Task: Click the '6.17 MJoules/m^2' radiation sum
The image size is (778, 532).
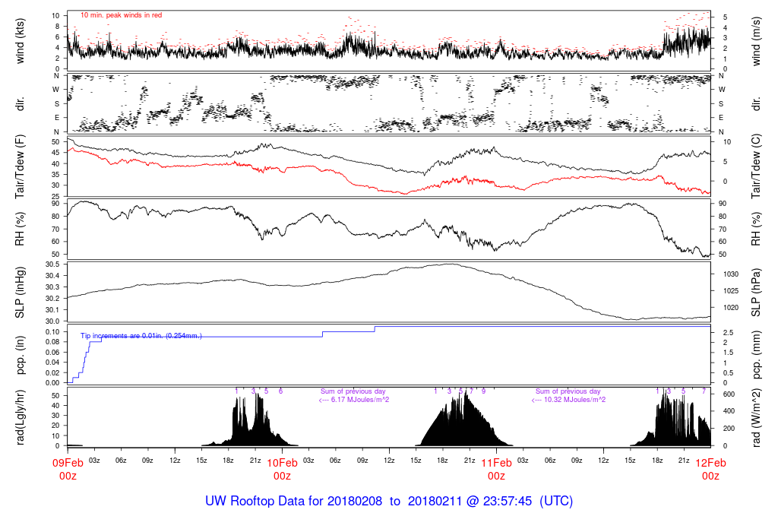Action: pyautogui.click(x=360, y=400)
